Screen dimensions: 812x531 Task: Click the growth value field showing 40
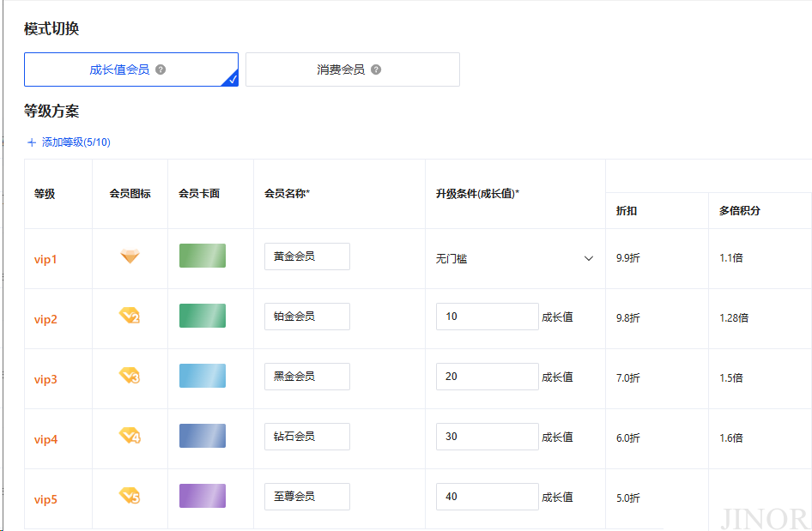click(x=488, y=497)
